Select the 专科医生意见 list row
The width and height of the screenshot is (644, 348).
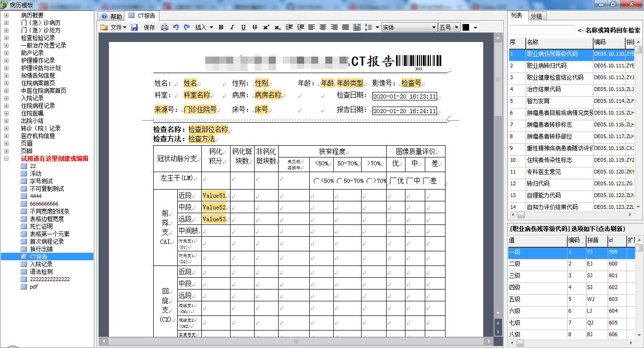571,172
